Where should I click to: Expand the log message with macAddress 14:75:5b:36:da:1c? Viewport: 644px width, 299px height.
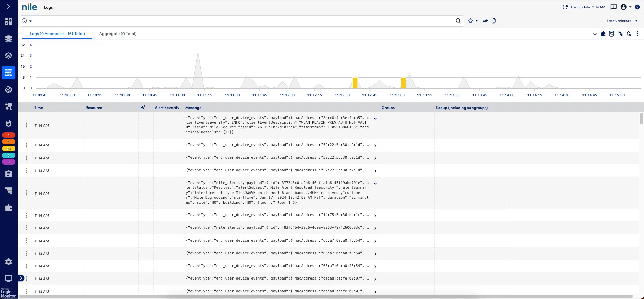point(375,216)
